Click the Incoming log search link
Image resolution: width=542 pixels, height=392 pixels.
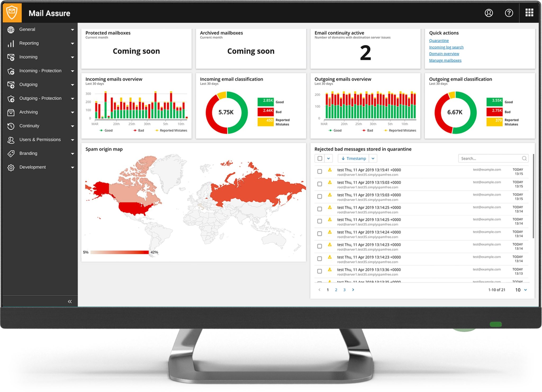(x=446, y=47)
